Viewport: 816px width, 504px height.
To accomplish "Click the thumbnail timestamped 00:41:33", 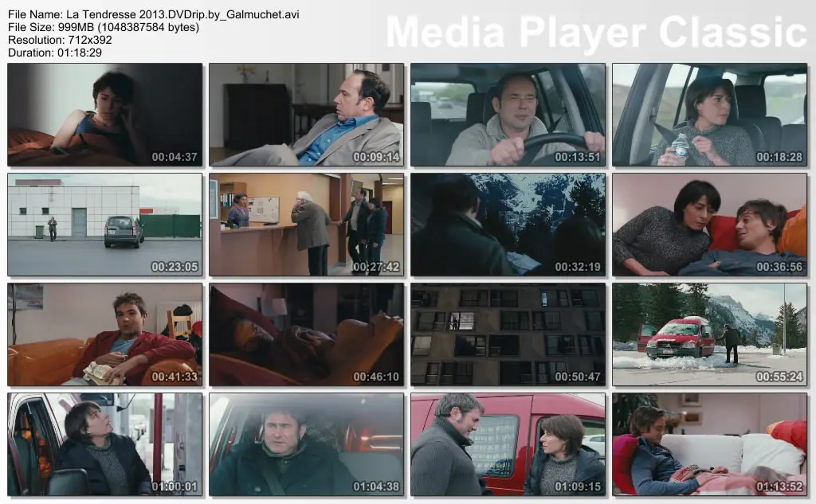I will click(x=104, y=334).
